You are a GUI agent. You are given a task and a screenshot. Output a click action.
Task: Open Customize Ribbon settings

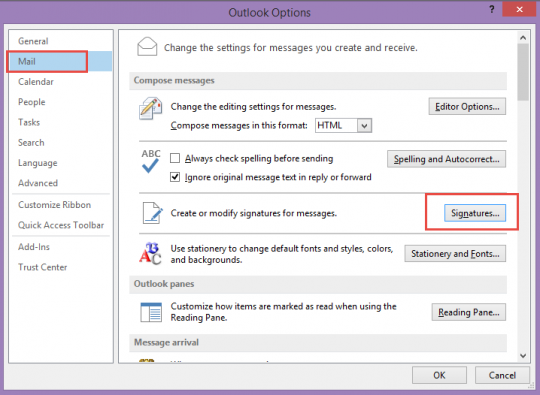pyautogui.click(x=61, y=205)
